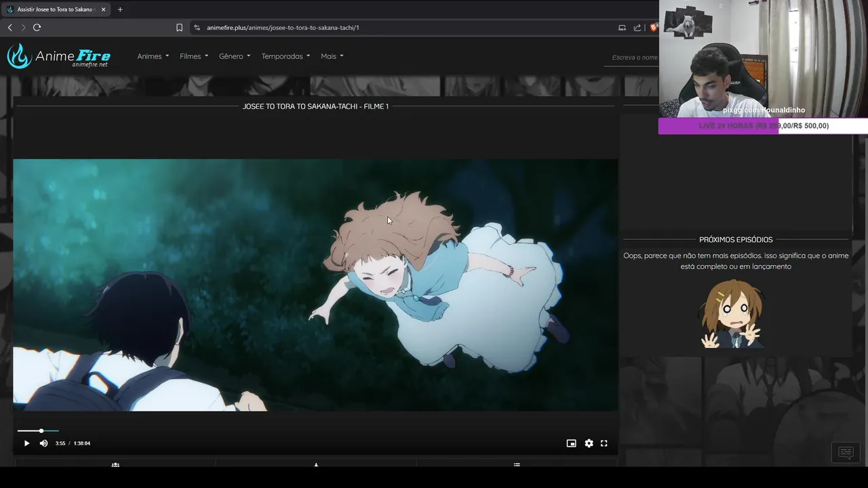
Task: Click the list icon below player
Action: pos(517,465)
